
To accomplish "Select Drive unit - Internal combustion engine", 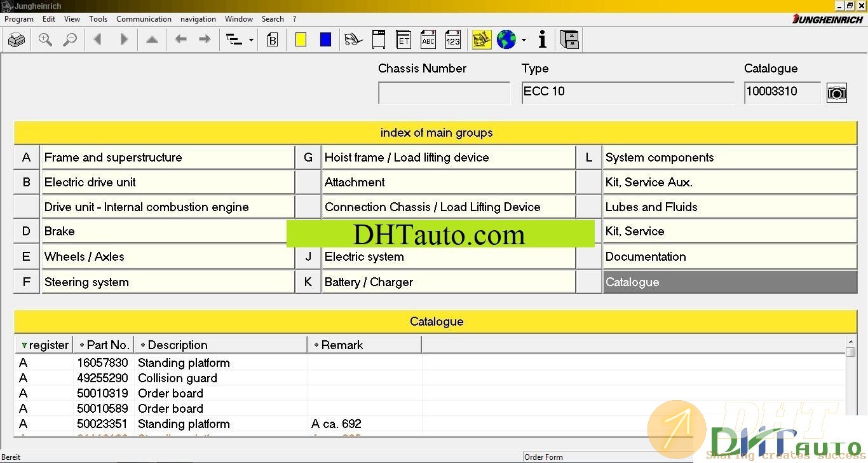I will (168, 207).
